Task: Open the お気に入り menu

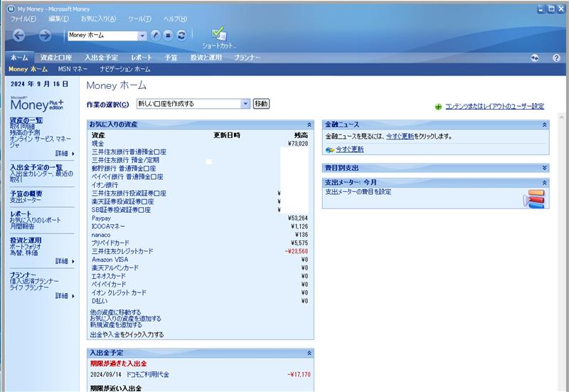Action: point(98,19)
